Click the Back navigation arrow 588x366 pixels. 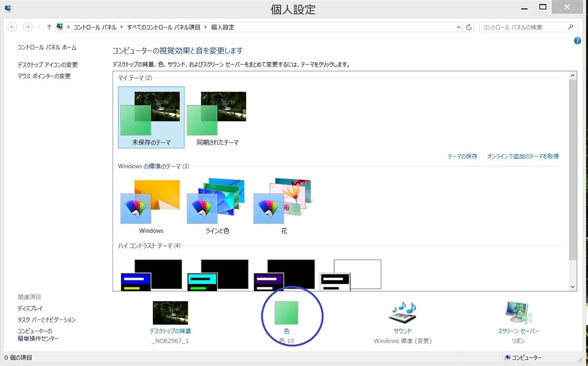13,27
